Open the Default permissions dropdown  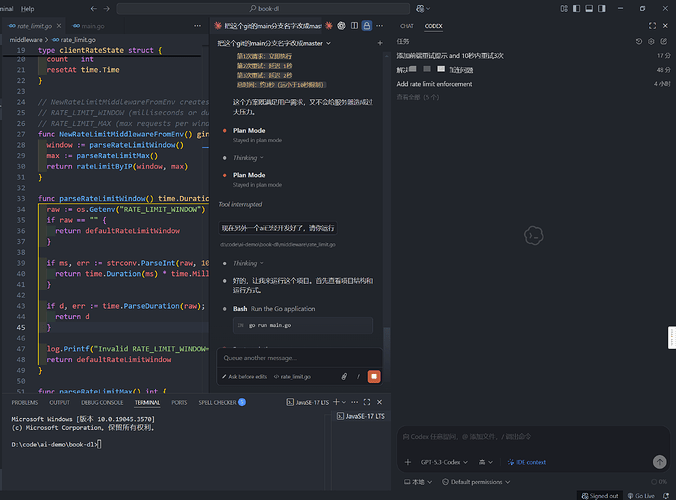[x=476, y=482]
